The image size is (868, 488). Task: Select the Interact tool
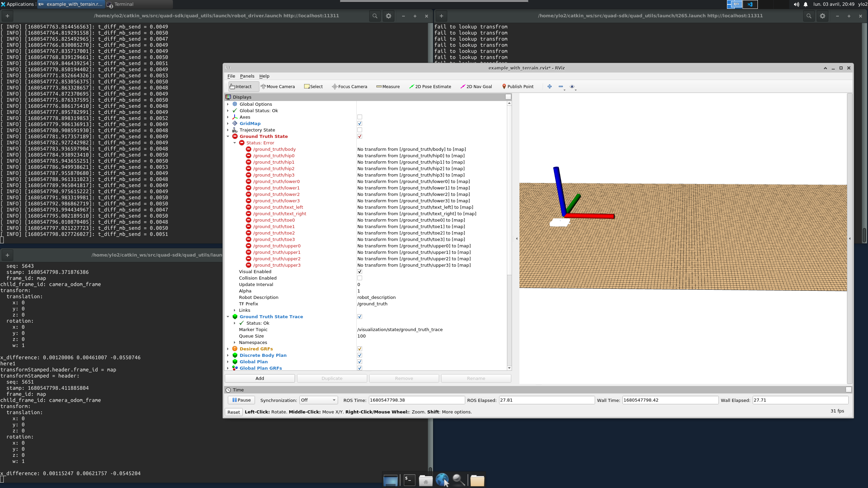click(x=242, y=86)
